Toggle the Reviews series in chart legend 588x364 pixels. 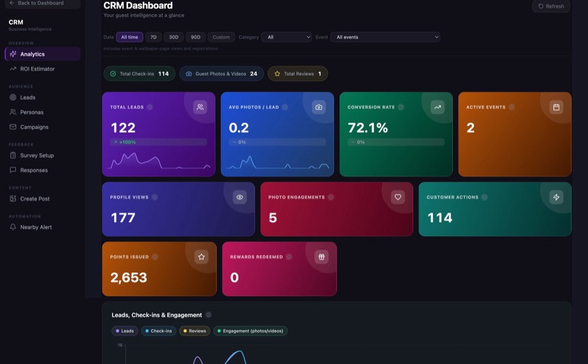(x=195, y=331)
